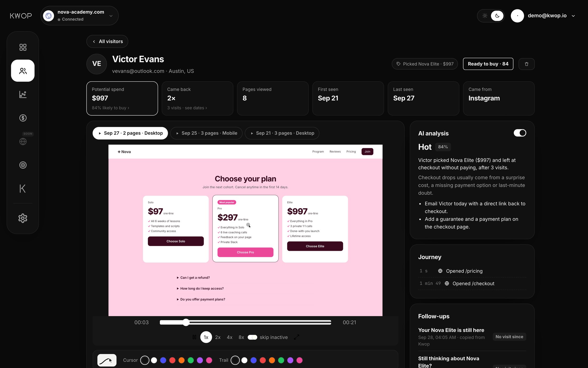This screenshot has width=588, height=368.
Task: Set playback speed to 4x
Action: 230,337
